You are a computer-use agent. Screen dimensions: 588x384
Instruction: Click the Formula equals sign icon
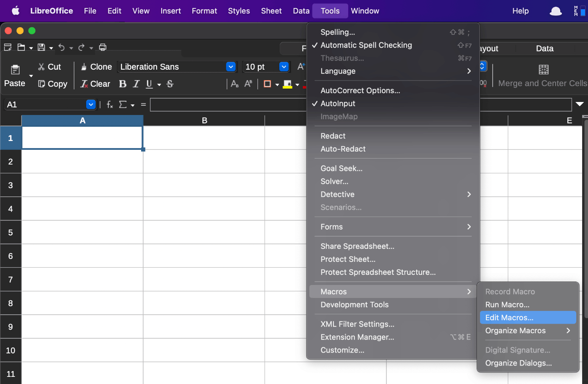pos(143,104)
